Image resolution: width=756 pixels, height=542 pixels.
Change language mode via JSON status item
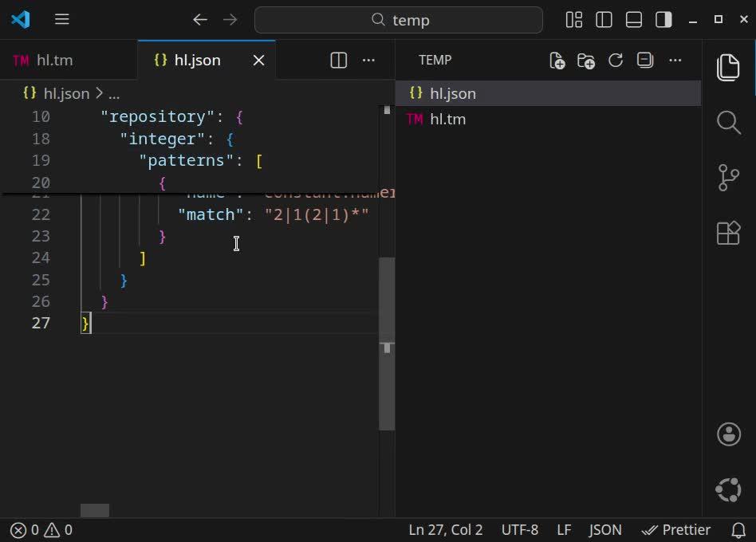[x=604, y=529]
